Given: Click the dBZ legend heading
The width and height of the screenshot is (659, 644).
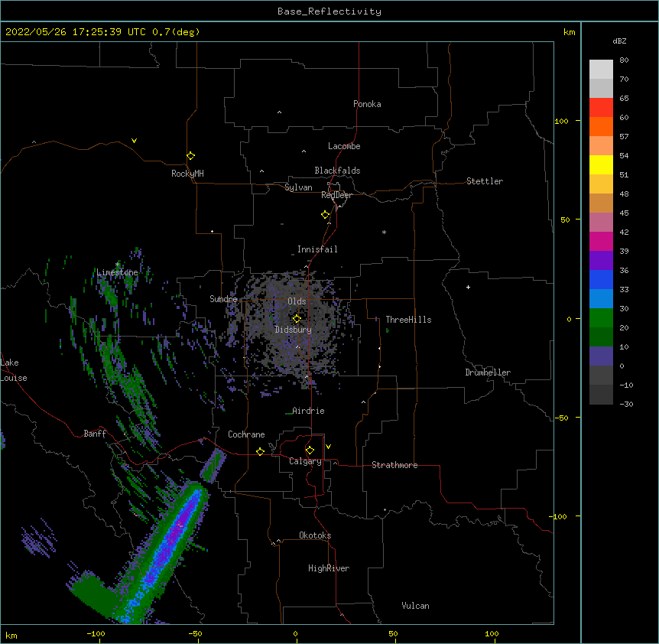Looking at the screenshot, I should [619, 41].
